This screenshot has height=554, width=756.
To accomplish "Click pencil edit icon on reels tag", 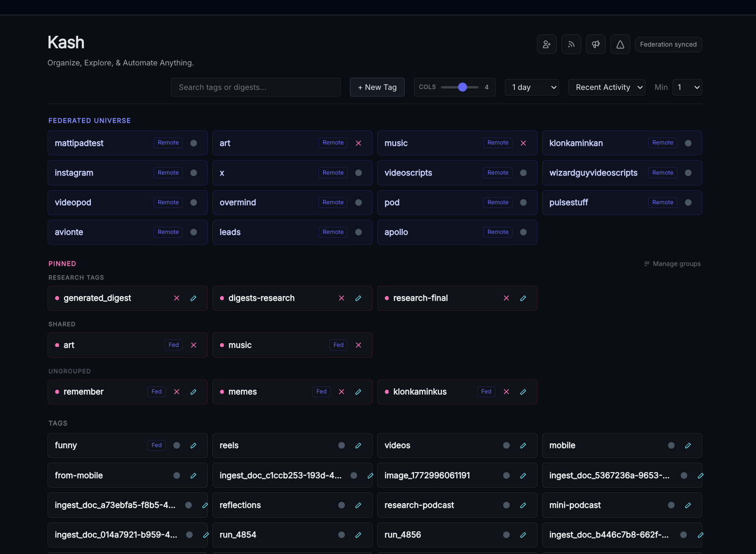I will coord(358,445).
